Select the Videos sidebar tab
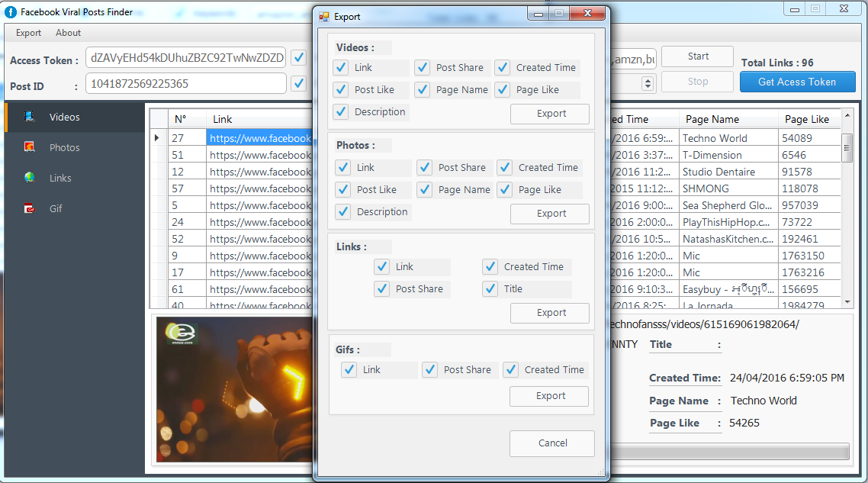Screen dimensions: 868x483 [75, 117]
